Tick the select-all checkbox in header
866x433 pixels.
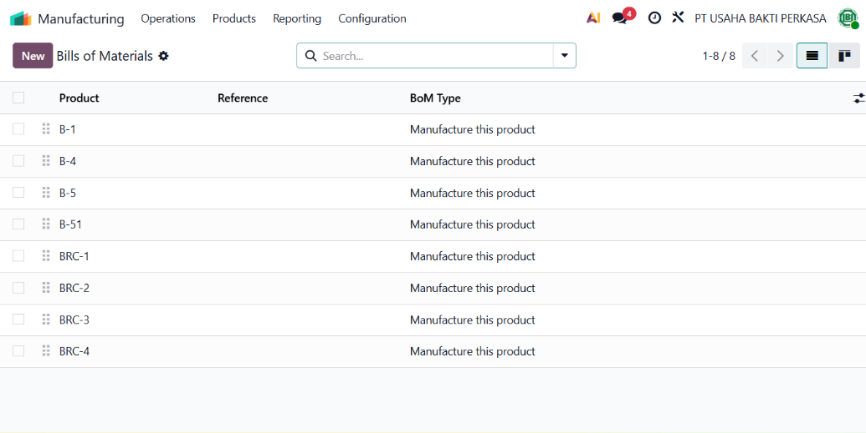click(18, 98)
